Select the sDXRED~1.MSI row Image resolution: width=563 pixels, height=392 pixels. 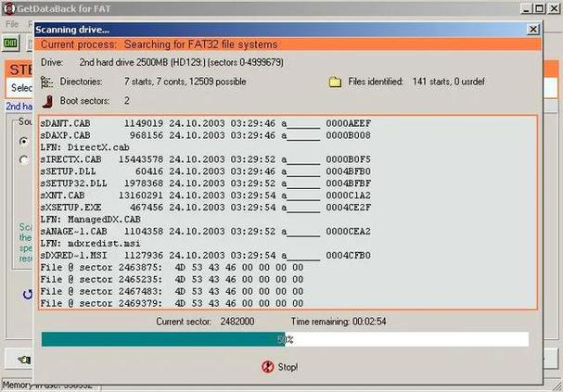tap(205, 256)
